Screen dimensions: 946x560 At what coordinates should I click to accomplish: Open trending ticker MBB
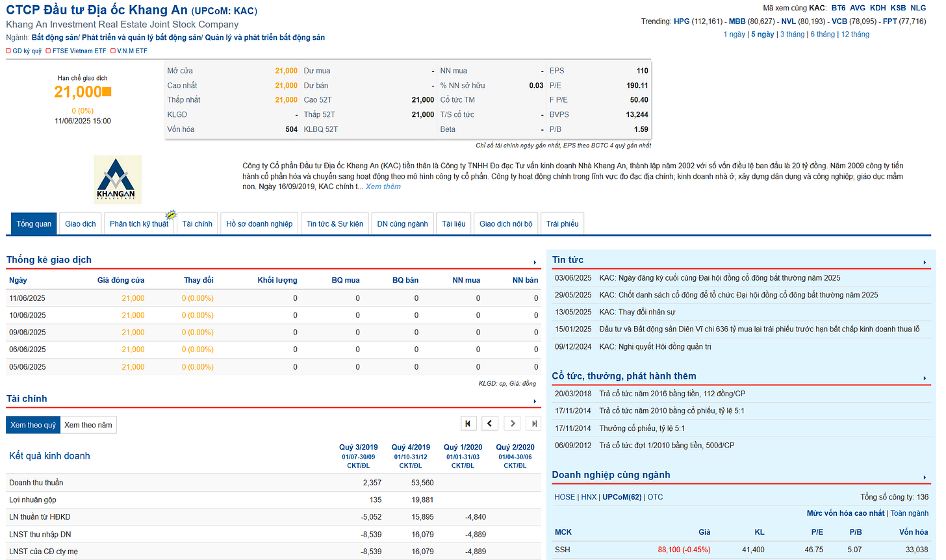pyautogui.click(x=737, y=21)
